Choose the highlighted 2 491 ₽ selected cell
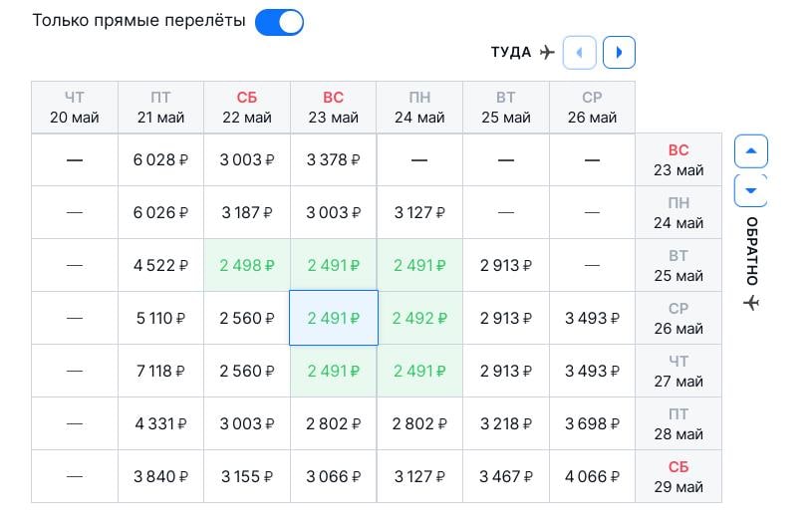Image resolution: width=812 pixels, height=527 pixels. point(334,318)
